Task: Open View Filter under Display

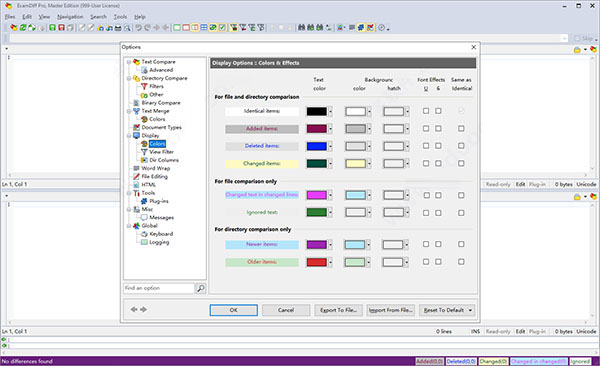Action: (161, 152)
